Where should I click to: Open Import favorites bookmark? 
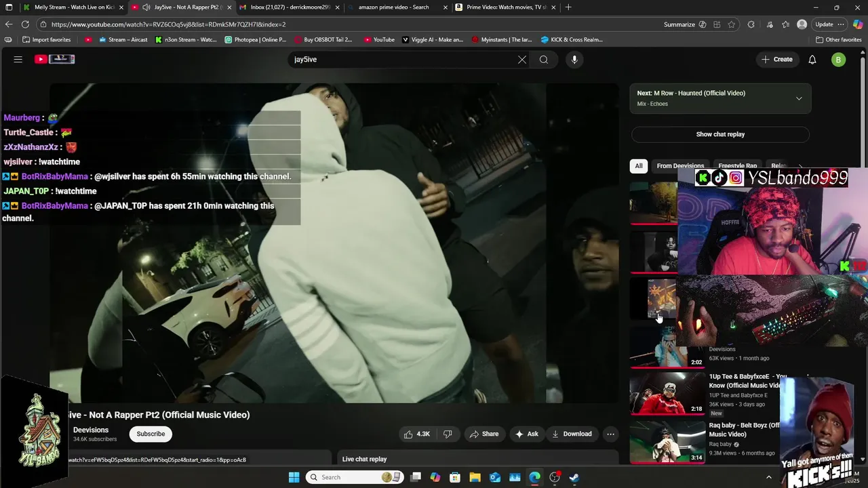pos(46,39)
